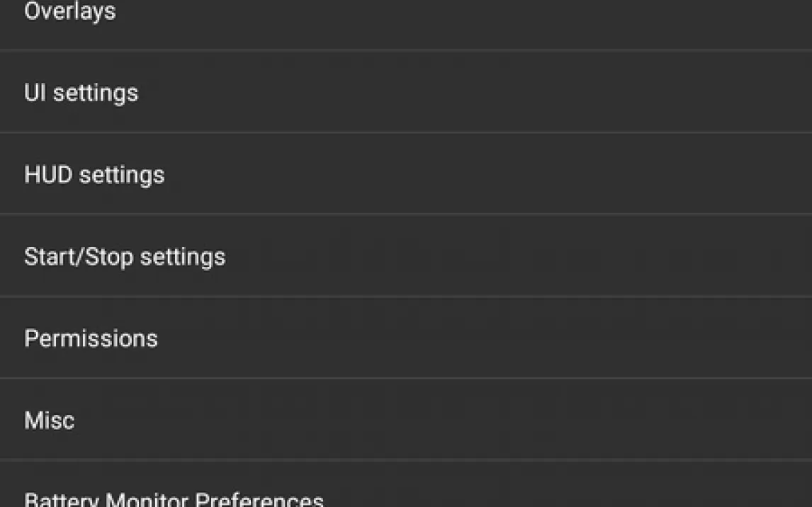Select the Misc category
The height and width of the screenshot is (507, 812).
click(405, 420)
